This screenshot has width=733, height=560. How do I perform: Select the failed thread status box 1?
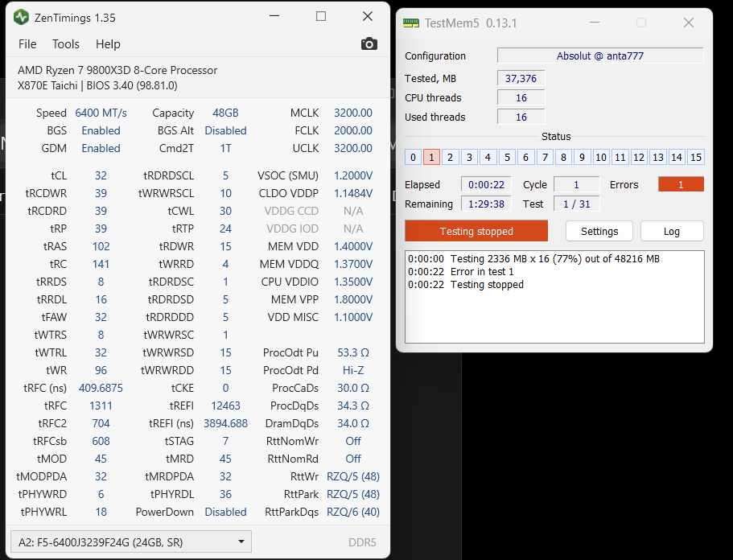click(431, 157)
